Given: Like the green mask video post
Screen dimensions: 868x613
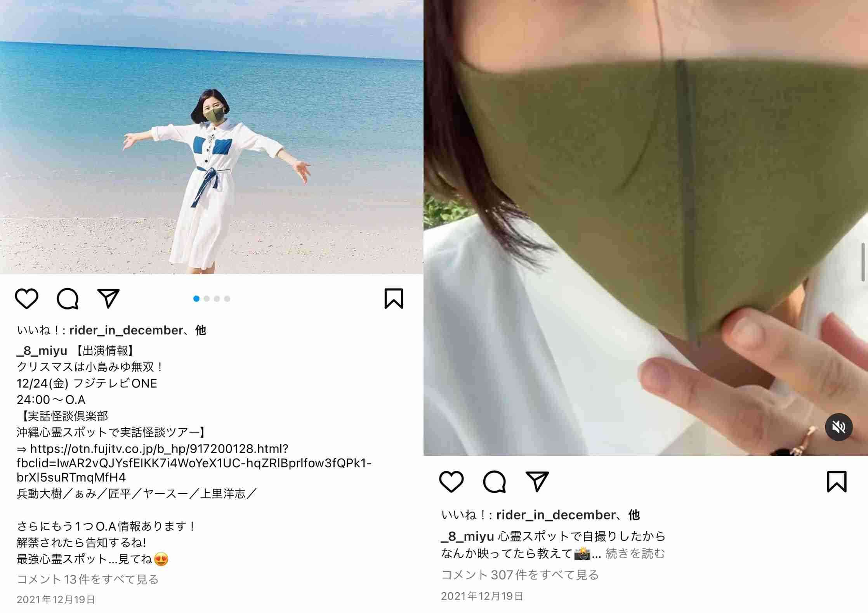Looking at the screenshot, I should click(451, 481).
